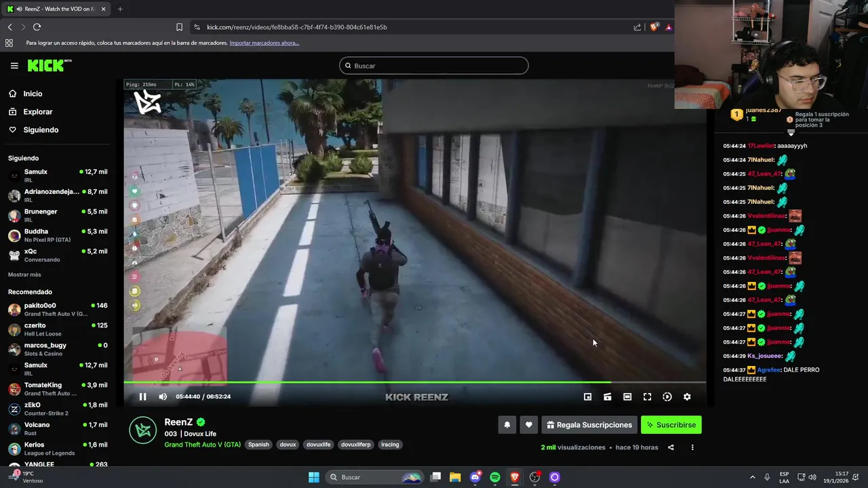Screen dimensions: 868x488
Task: Enable picture-in-picture mini player
Action: (588, 396)
